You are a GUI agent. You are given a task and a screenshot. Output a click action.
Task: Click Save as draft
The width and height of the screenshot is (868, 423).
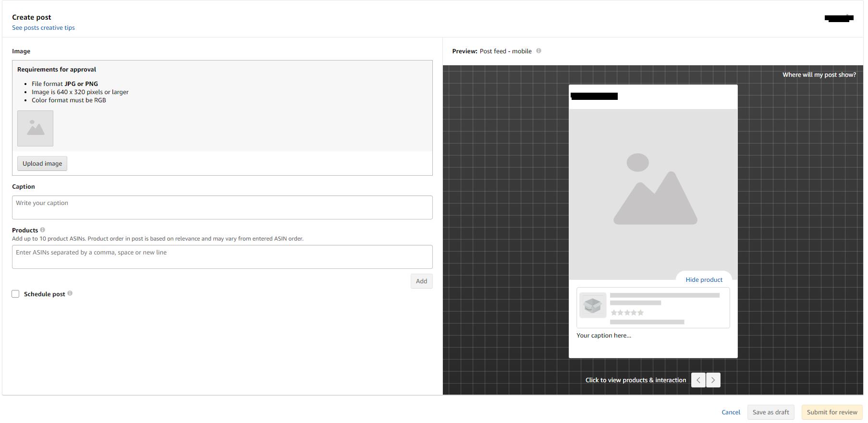770,412
